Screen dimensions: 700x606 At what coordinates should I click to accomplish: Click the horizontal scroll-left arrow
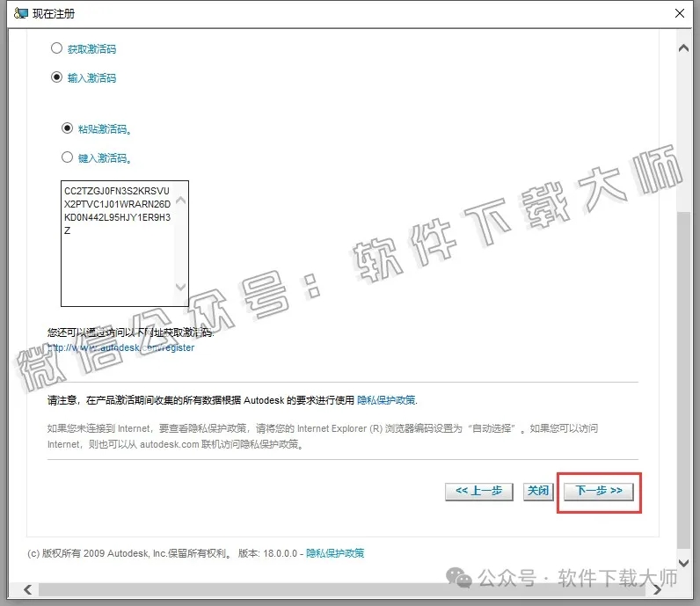pyautogui.click(x=28, y=589)
